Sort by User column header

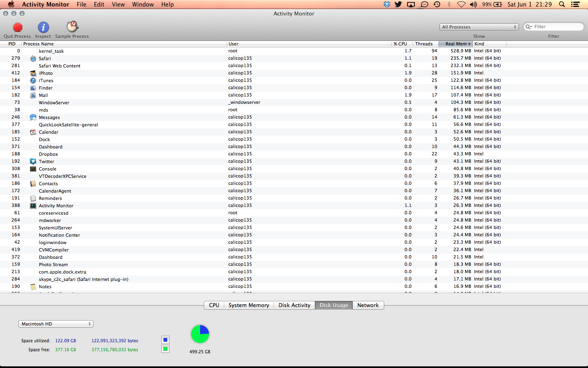click(309, 44)
